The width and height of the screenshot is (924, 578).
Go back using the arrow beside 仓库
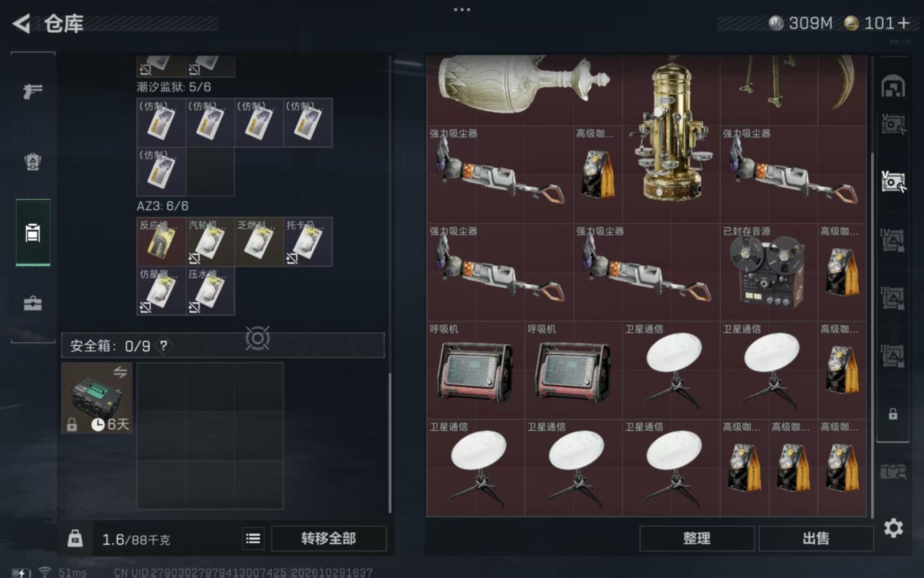coord(21,24)
